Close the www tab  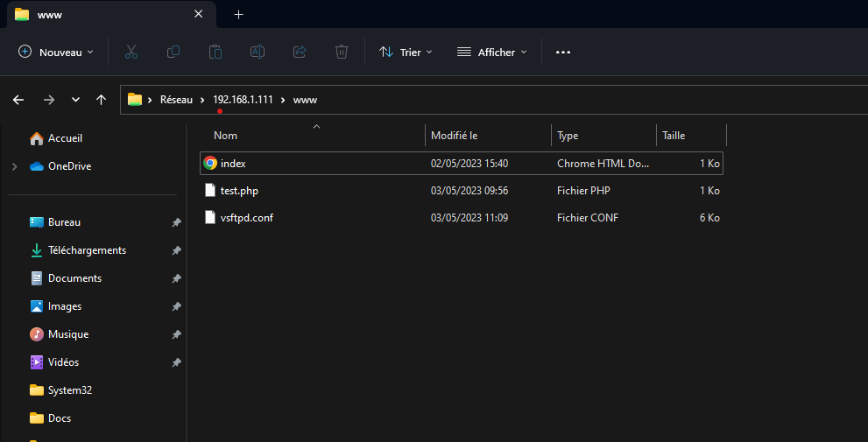[198, 14]
